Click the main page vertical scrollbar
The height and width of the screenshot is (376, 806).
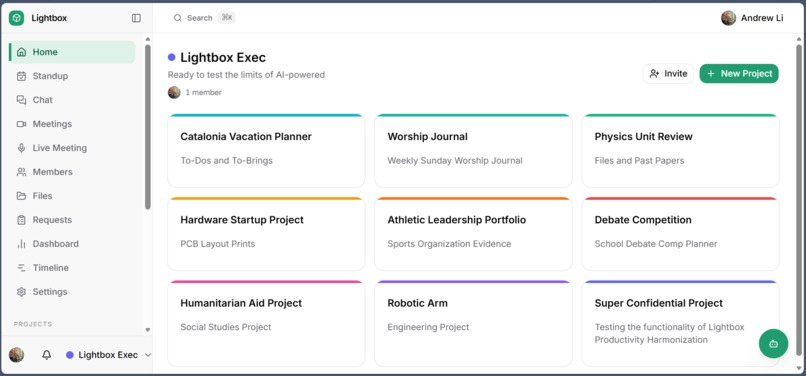click(799, 201)
